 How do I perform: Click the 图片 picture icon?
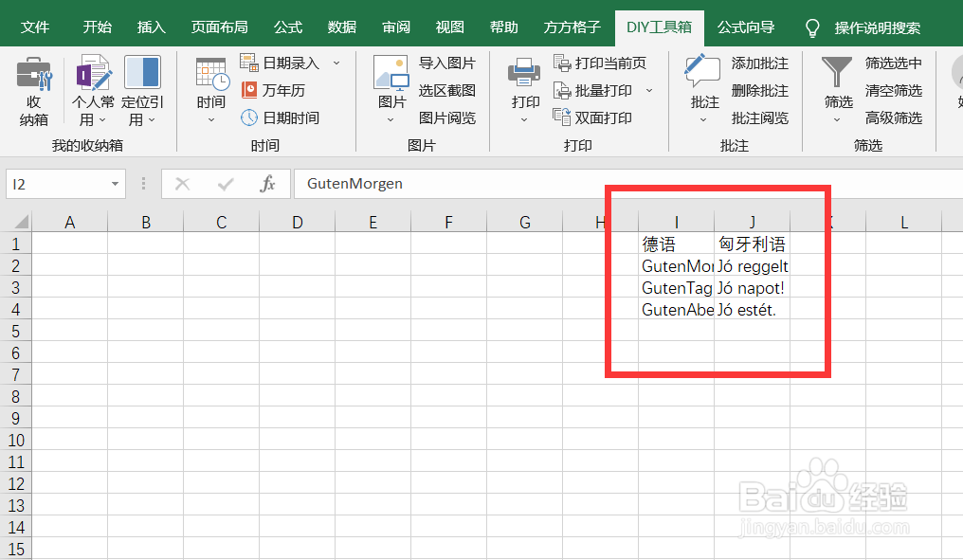pos(391,74)
